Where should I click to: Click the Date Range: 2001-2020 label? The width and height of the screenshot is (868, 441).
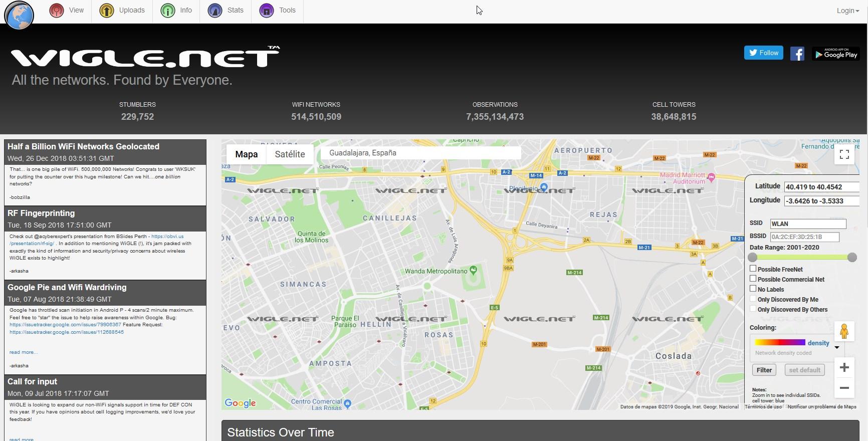[784, 248]
